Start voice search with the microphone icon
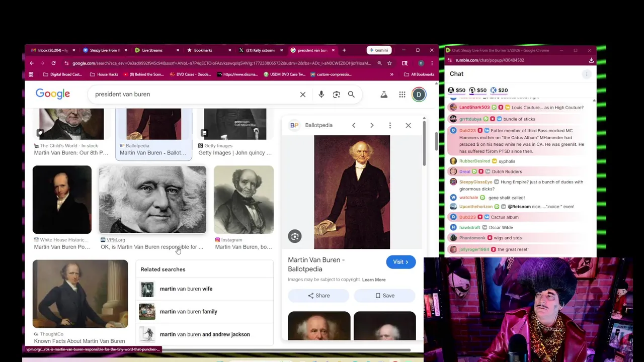 coord(321,95)
